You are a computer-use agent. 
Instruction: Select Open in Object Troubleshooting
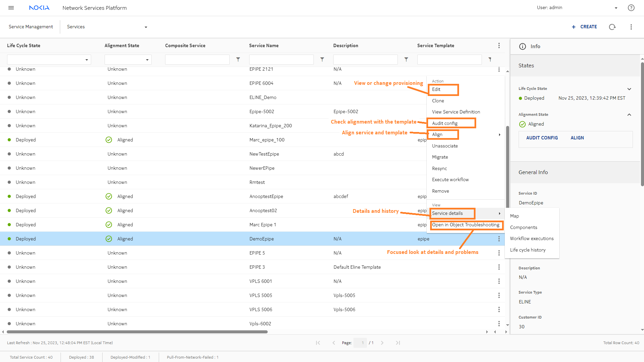465,225
